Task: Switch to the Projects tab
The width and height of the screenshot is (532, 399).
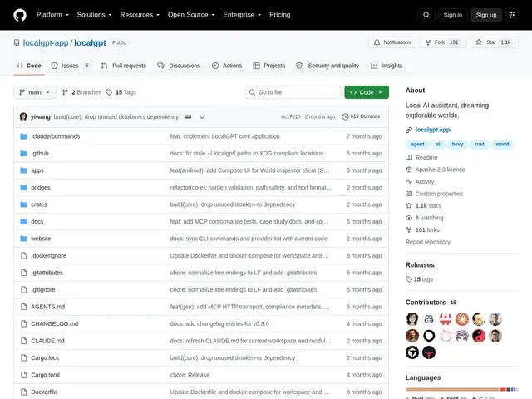Action: pyautogui.click(x=269, y=66)
